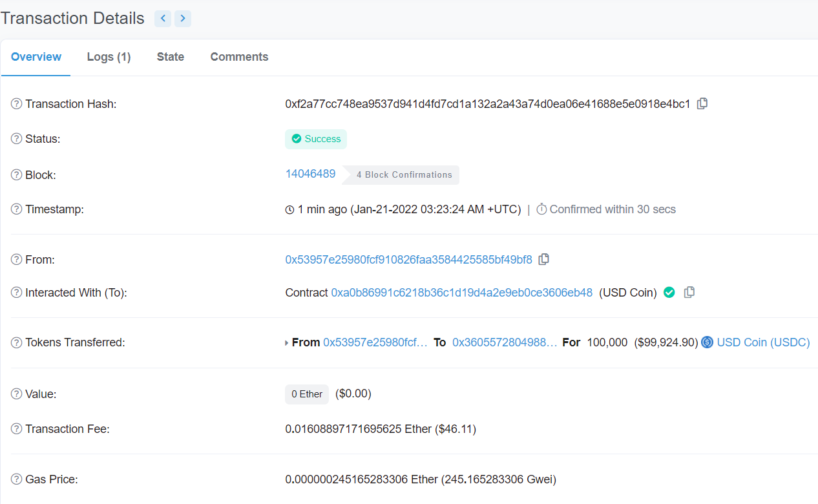Open the USD Coin contract address link

[x=461, y=293]
